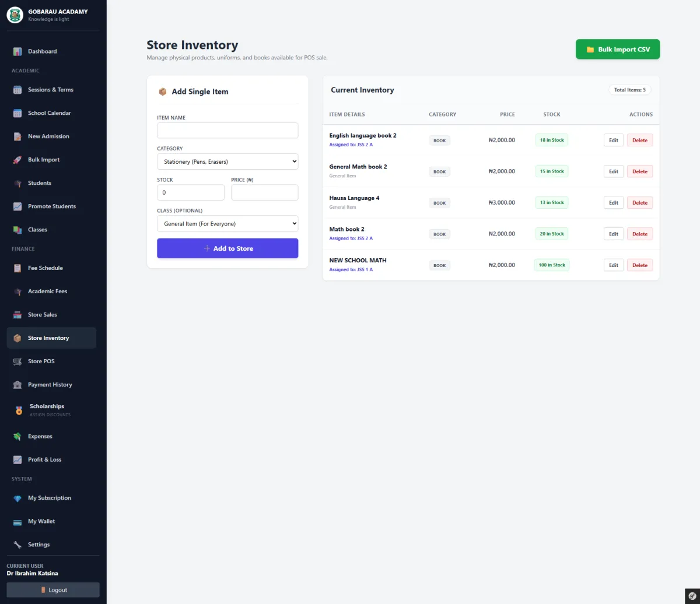
Task: Open the Category dropdown
Action: tap(228, 161)
